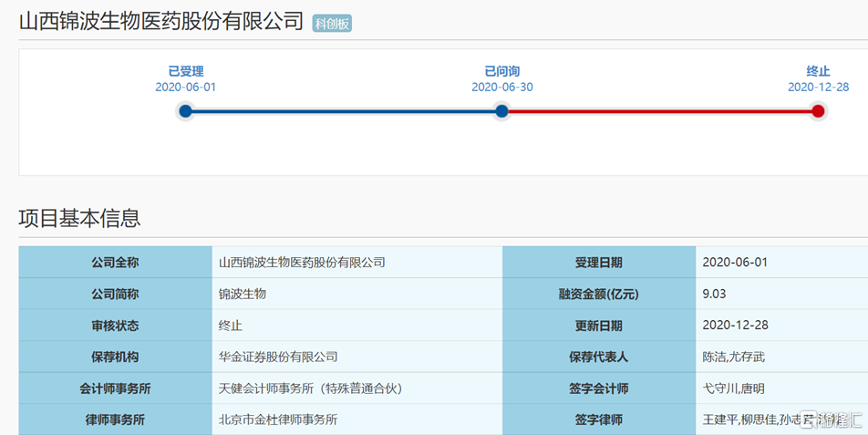Select the 已问询 timeline node dot
This screenshot has height=435, width=868.
point(501,111)
